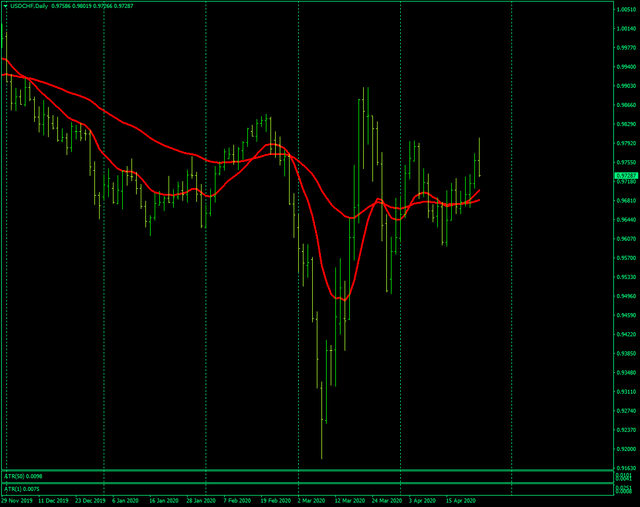
Task: Click the 1.00510 price scale label
Action: point(627,9)
